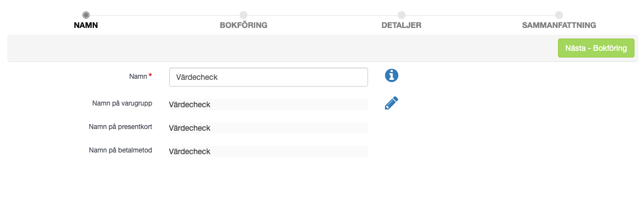This screenshot has width=644, height=210.
Task: Select the NAMN step circle in the progress bar
Action: click(86, 15)
